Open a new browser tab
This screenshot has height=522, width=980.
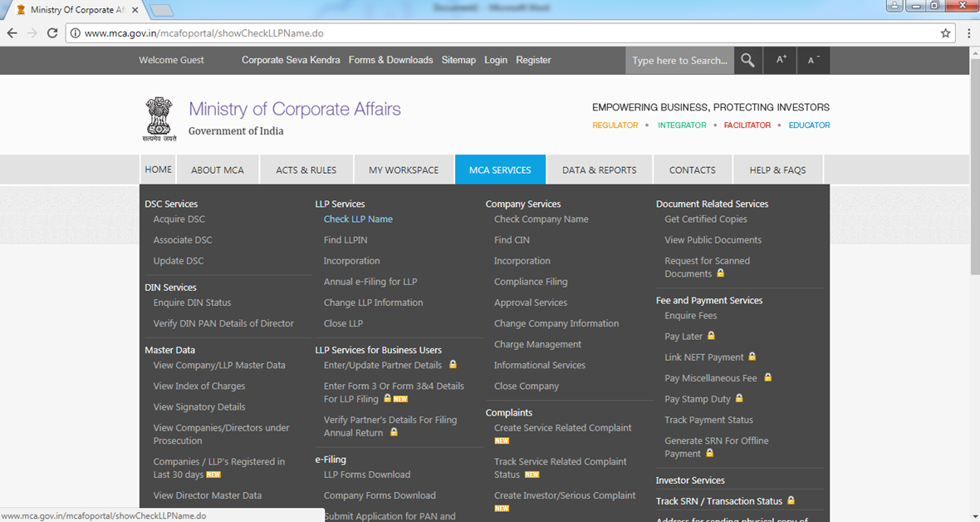click(162, 10)
